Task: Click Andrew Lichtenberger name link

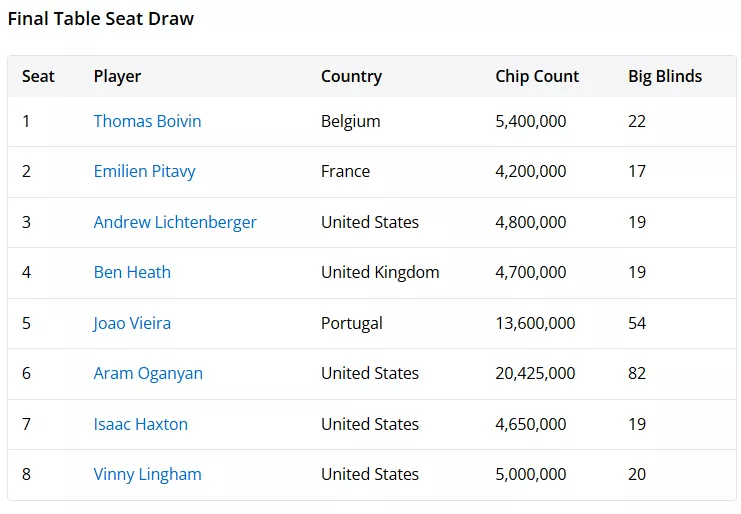Action: [175, 222]
